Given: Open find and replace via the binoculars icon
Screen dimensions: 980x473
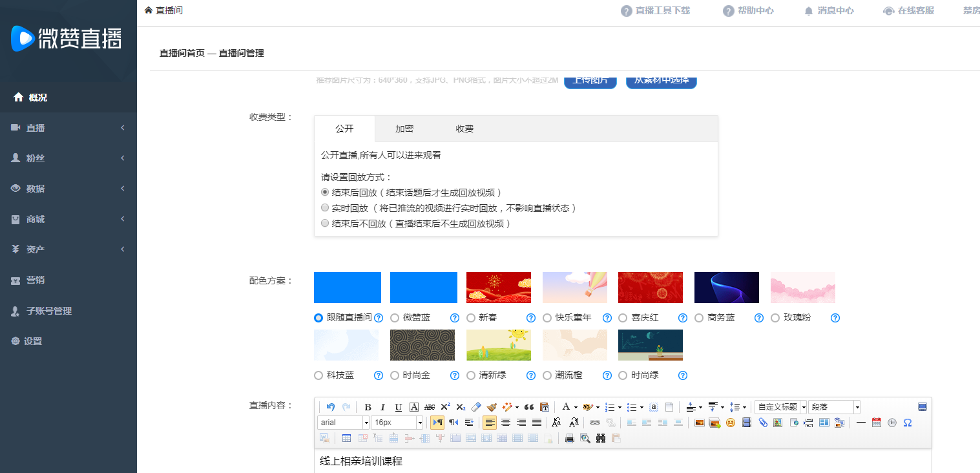Looking at the screenshot, I should [x=601, y=438].
